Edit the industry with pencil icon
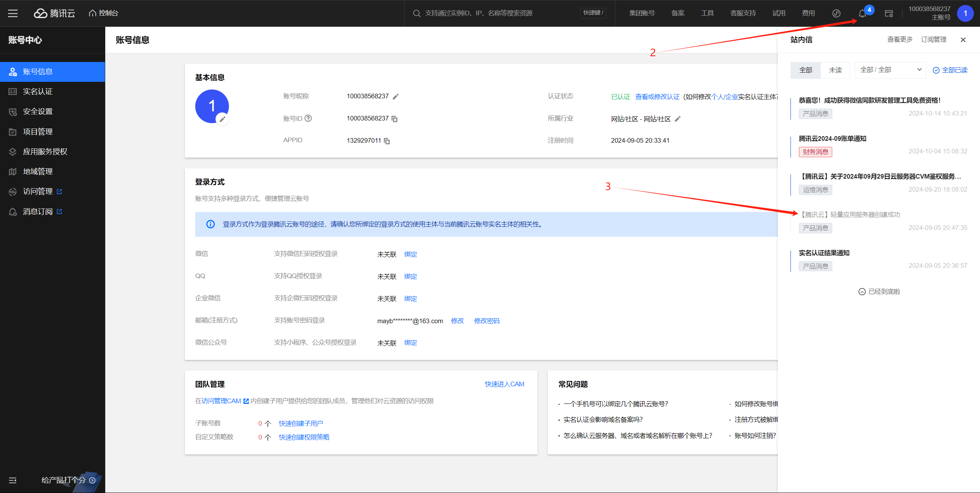 click(x=678, y=119)
